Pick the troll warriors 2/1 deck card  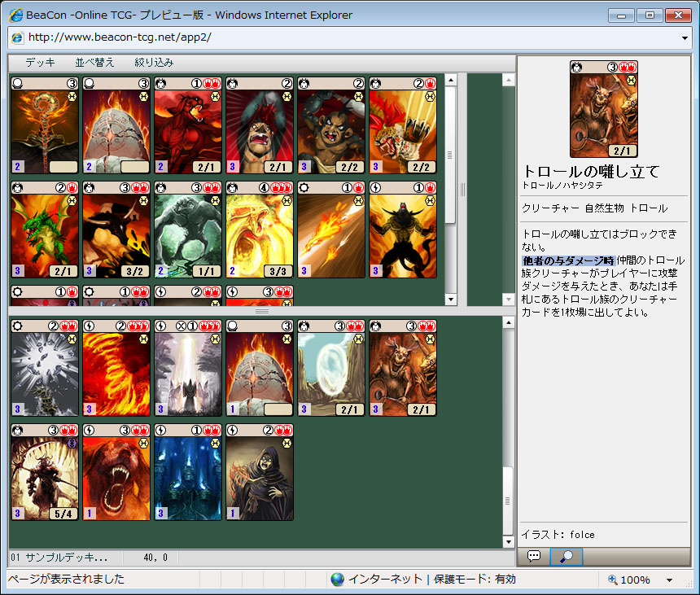coord(403,368)
